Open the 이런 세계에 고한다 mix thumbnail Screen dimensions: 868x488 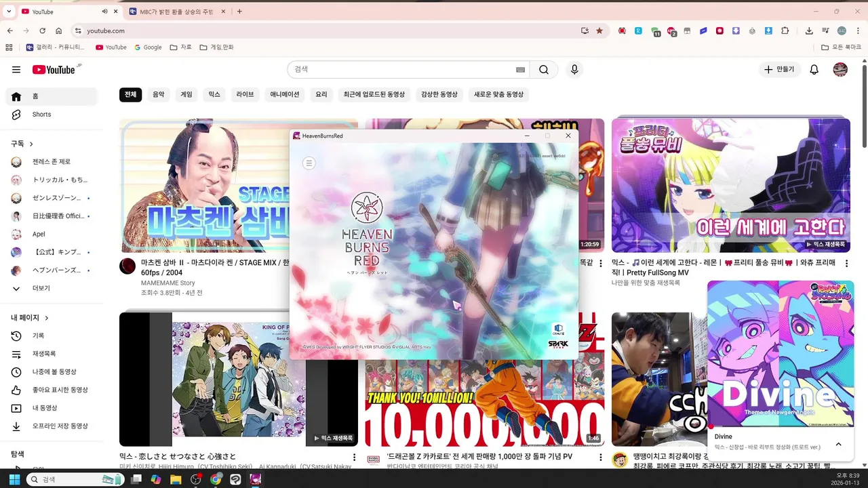[x=731, y=186]
